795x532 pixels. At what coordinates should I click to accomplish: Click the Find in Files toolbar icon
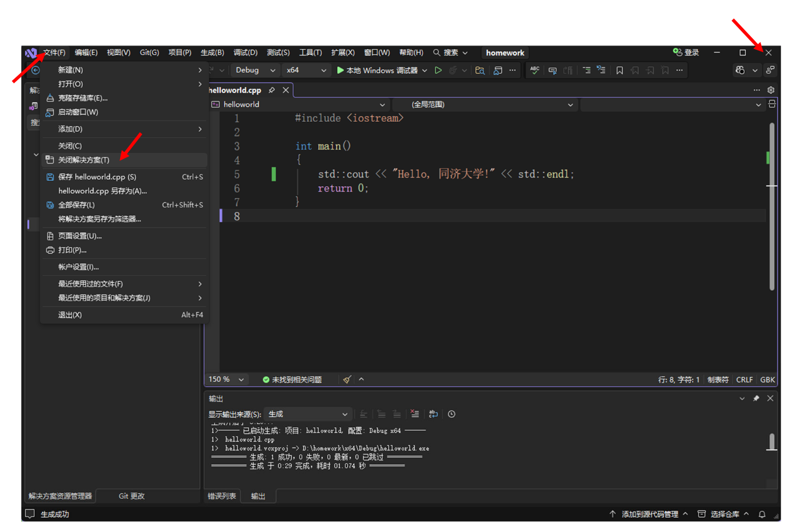[480, 70]
